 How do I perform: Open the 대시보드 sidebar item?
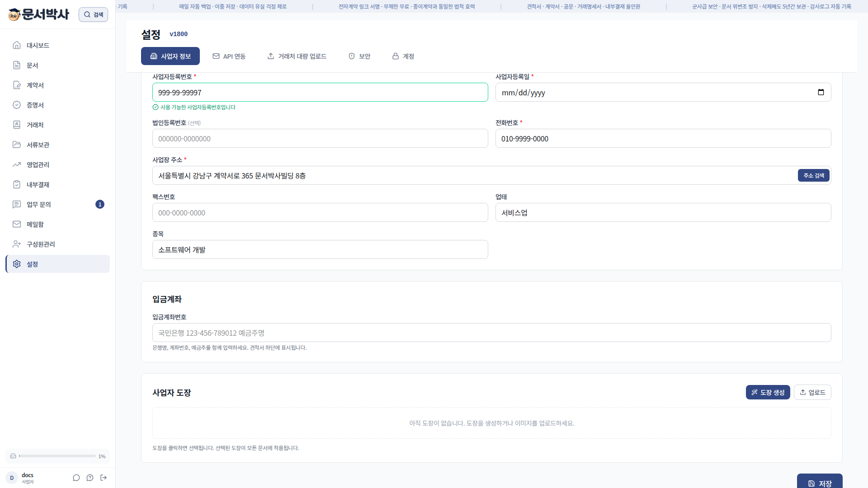tap(57, 45)
